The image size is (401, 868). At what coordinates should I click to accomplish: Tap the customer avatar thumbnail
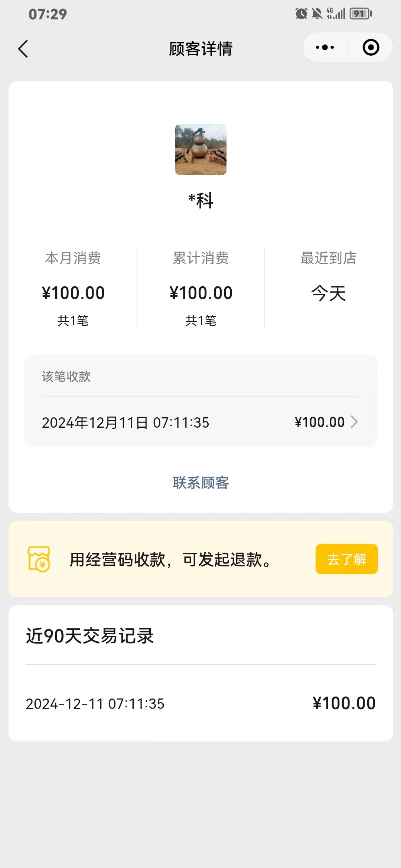201,149
